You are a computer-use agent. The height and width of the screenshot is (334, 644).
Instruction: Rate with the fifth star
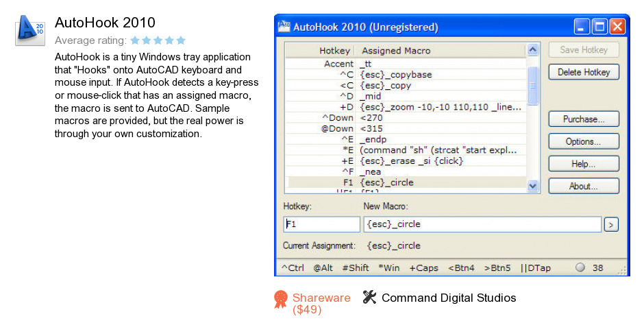click(181, 40)
